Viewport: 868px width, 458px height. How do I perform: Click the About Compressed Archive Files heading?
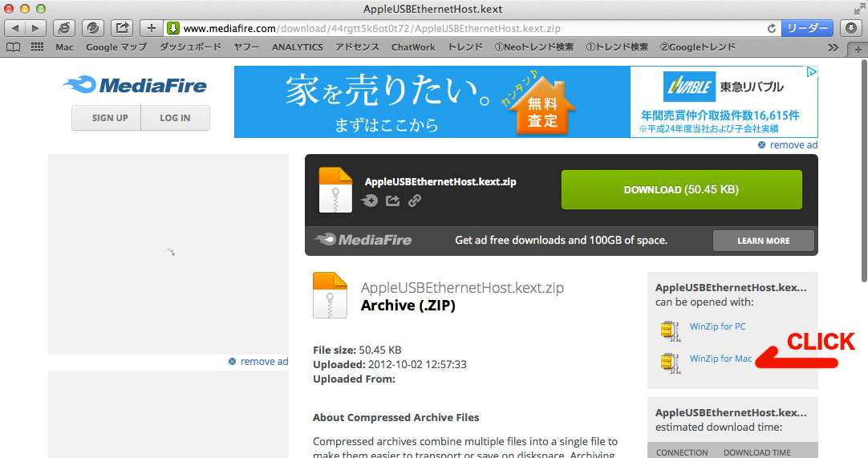pyautogui.click(x=395, y=418)
